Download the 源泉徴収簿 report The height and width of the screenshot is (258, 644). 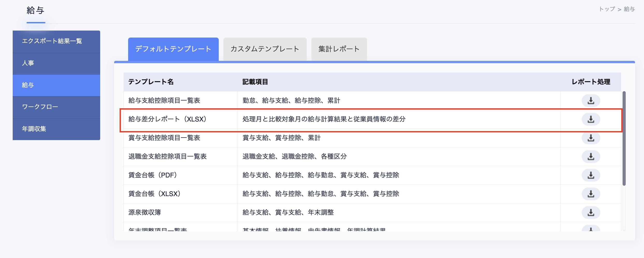click(591, 212)
